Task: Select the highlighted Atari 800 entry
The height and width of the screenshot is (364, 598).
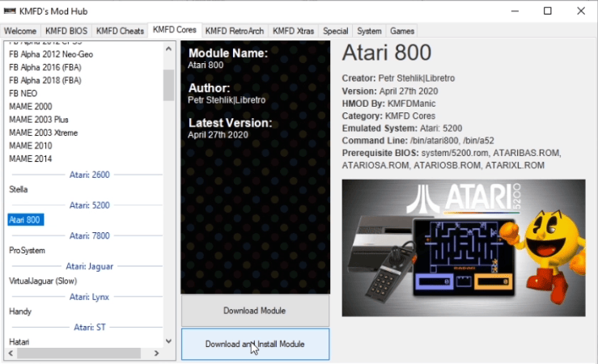Action: pos(25,220)
